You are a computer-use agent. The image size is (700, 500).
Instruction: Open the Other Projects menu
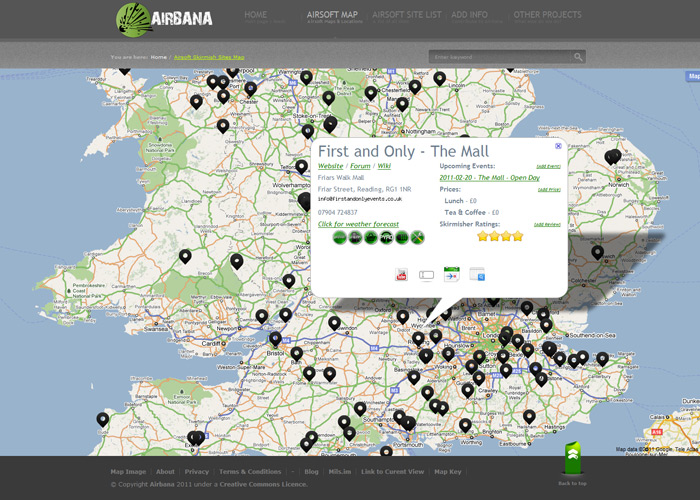(547, 16)
